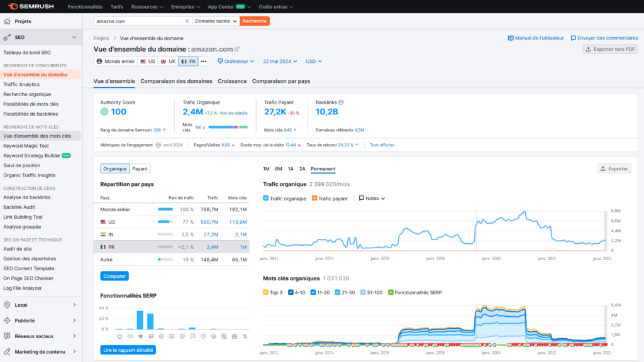Open the Outils extras dropdown

tap(276, 6)
